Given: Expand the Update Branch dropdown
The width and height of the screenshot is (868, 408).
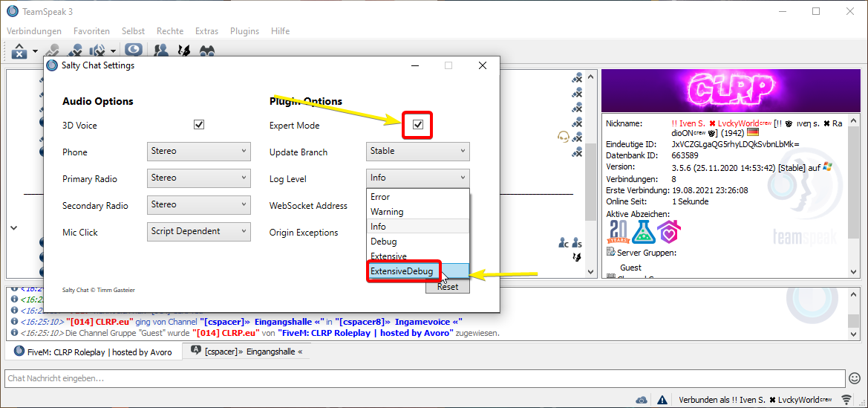Looking at the screenshot, I should coord(418,152).
